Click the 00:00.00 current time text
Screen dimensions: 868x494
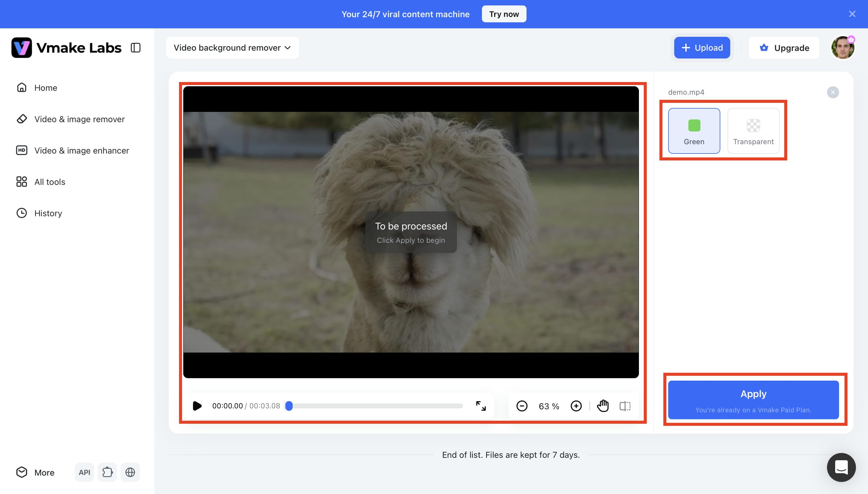click(x=228, y=406)
